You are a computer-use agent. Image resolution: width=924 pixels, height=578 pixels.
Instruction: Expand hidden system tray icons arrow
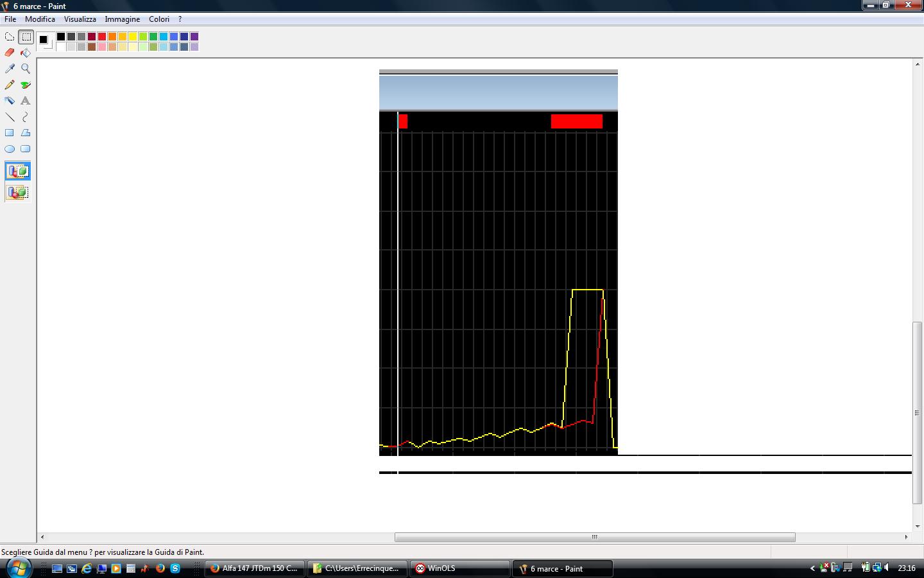tap(812, 568)
